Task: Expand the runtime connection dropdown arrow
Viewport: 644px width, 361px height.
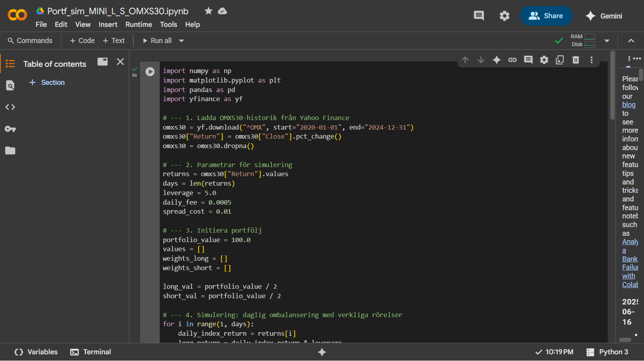Action: click(607, 41)
